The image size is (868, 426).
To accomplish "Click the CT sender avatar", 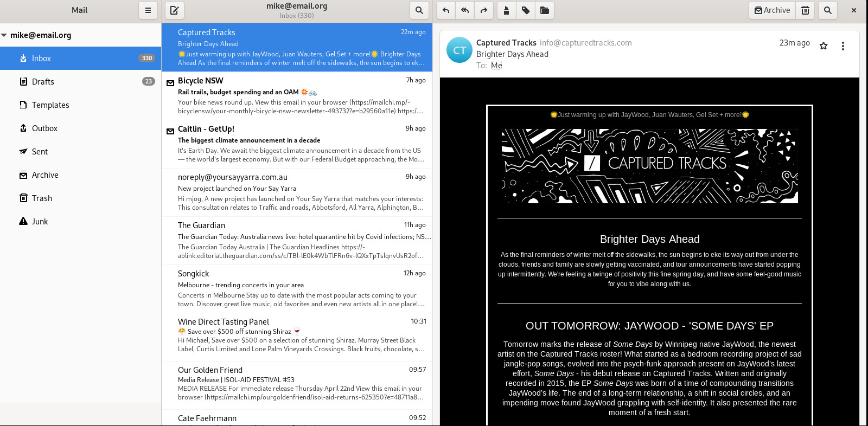I will tap(459, 50).
